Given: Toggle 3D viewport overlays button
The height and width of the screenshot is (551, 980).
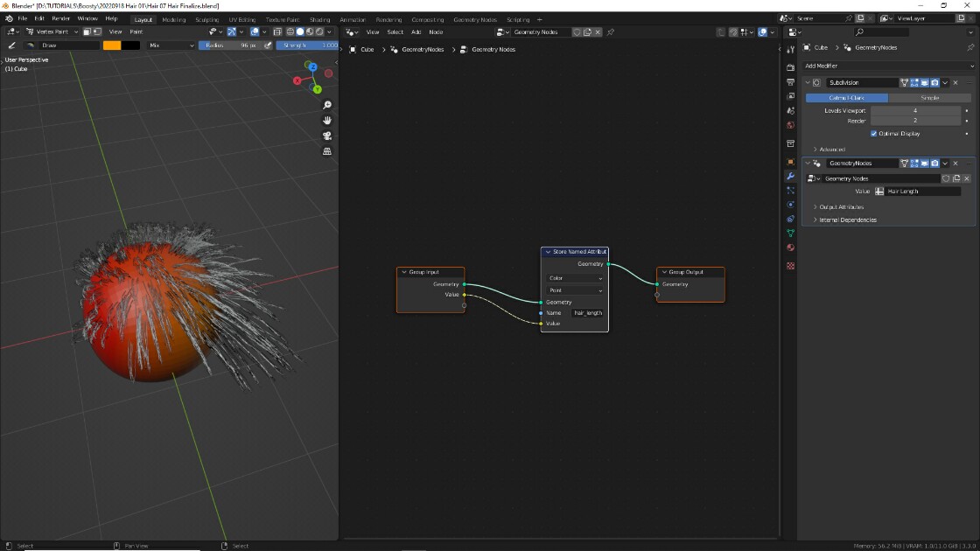Looking at the screenshot, I should 255,31.
